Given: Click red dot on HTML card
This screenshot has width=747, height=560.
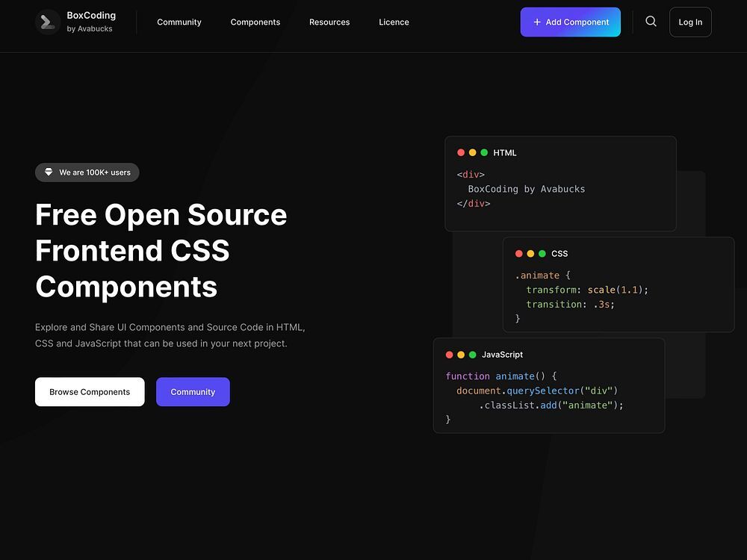Looking at the screenshot, I should [x=461, y=152].
